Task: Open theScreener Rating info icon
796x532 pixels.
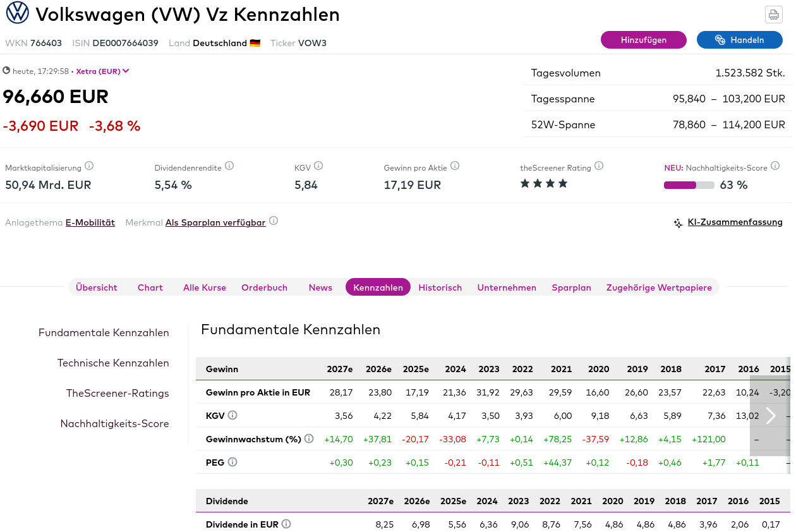Action: click(x=599, y=166)
